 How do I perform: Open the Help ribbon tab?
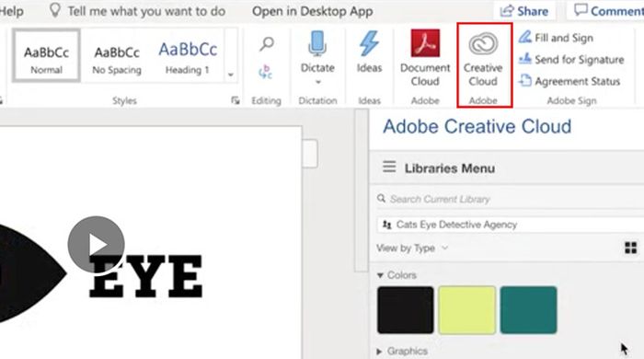click(x=11, y=11)
